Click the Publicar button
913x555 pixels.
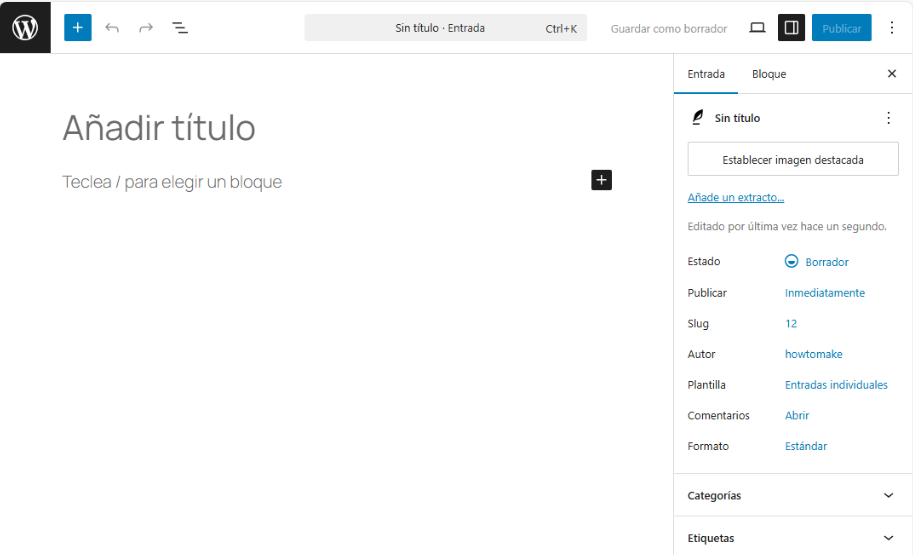pos(841,28)
